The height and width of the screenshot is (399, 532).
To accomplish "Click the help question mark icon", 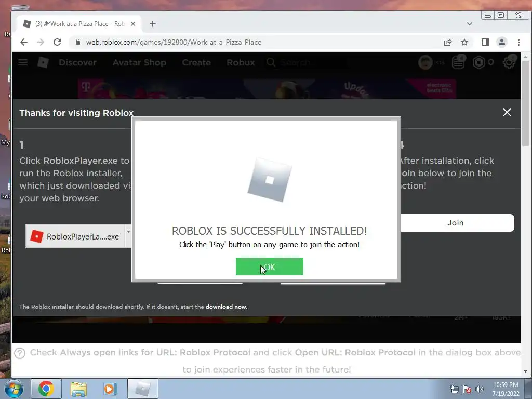I will point(20,353).
